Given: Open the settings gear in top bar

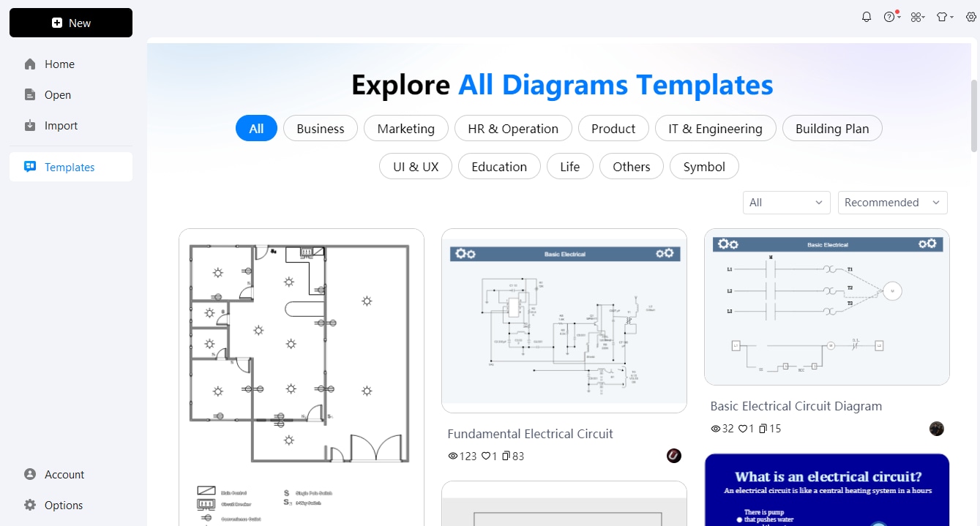Looking at the screenshot, I should (971, 17).
